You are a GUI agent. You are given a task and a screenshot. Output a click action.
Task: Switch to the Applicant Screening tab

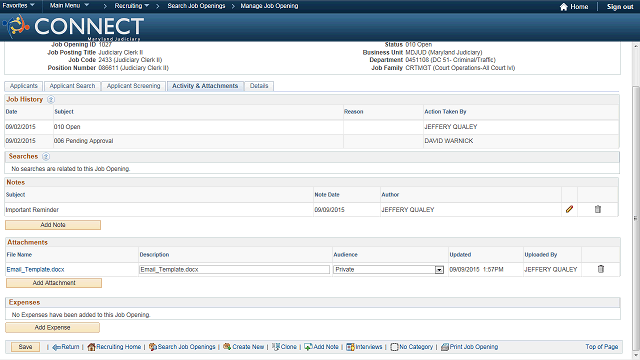click(x=133, y=86)
